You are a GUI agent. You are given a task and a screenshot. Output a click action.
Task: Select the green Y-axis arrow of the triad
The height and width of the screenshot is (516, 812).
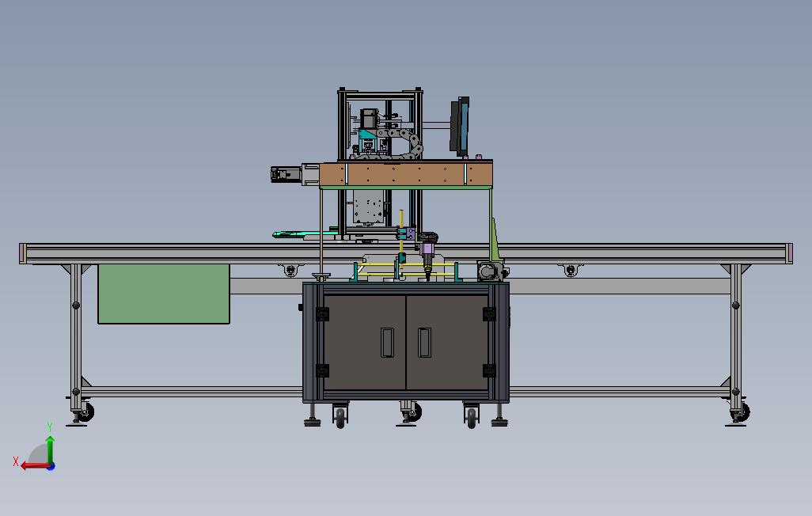[50, 450]
